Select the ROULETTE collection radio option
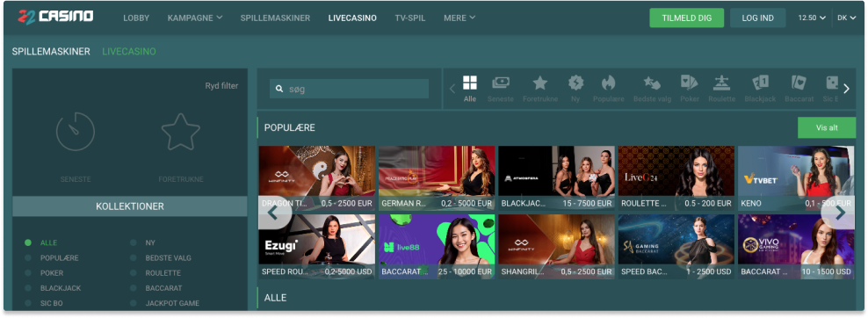Image resolution: width=868 pixels, height=318 pixels. (x=134, y=272)
